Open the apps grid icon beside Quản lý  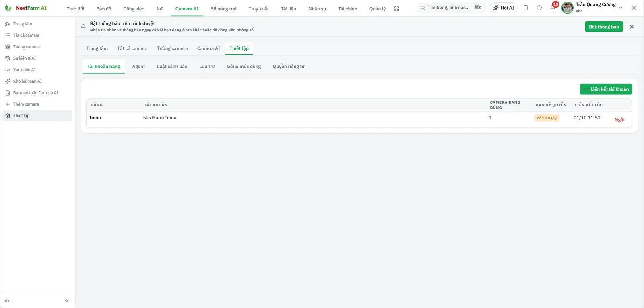396,9
